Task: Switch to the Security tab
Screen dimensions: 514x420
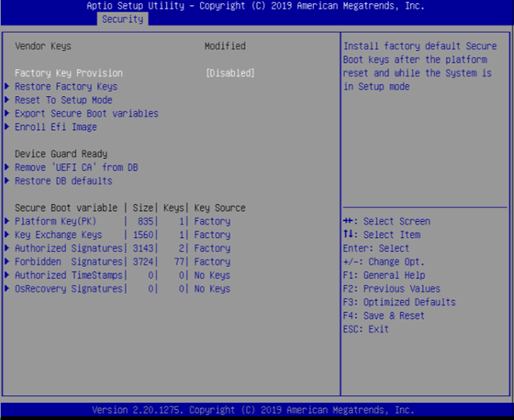Action: pyautogui.click(x=123, y=19)
